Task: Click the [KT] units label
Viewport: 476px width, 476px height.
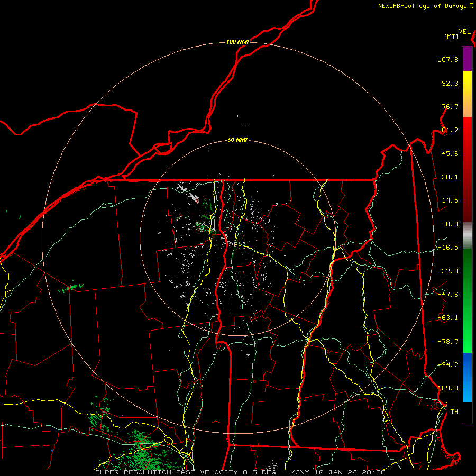Action: pos(452,36)
